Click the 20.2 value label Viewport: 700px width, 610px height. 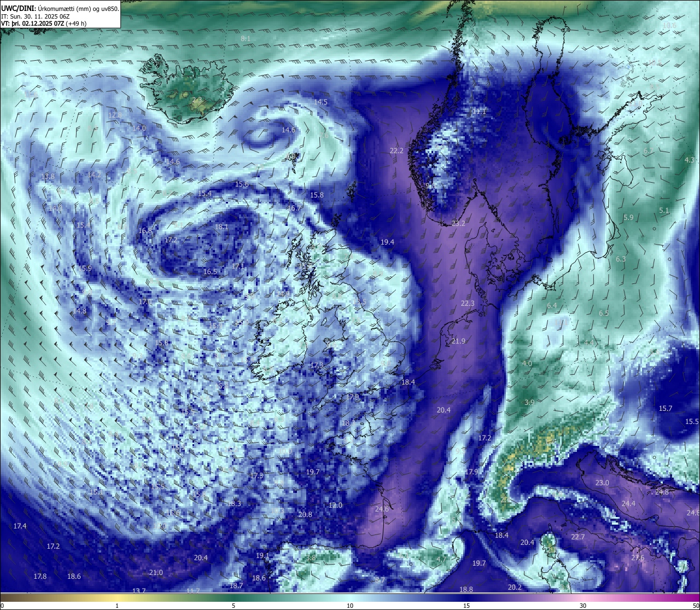[x=515, y=587]
